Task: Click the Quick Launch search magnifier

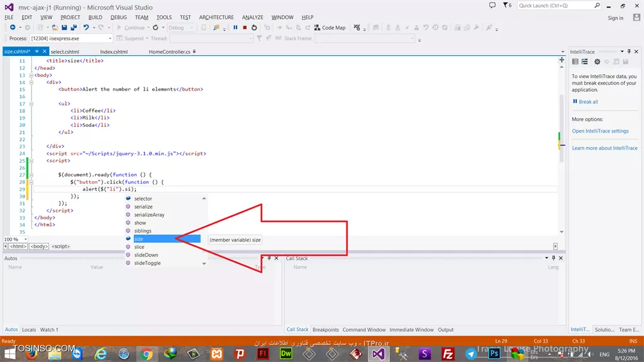Action: click(x=597, y=5)
